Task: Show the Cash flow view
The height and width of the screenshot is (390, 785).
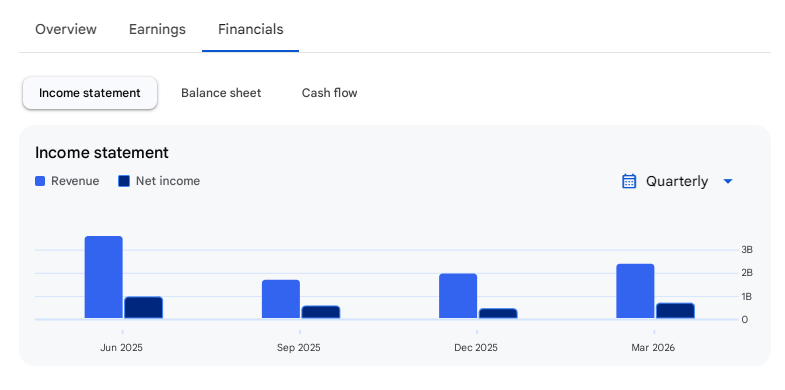Action: click(329, 93)
